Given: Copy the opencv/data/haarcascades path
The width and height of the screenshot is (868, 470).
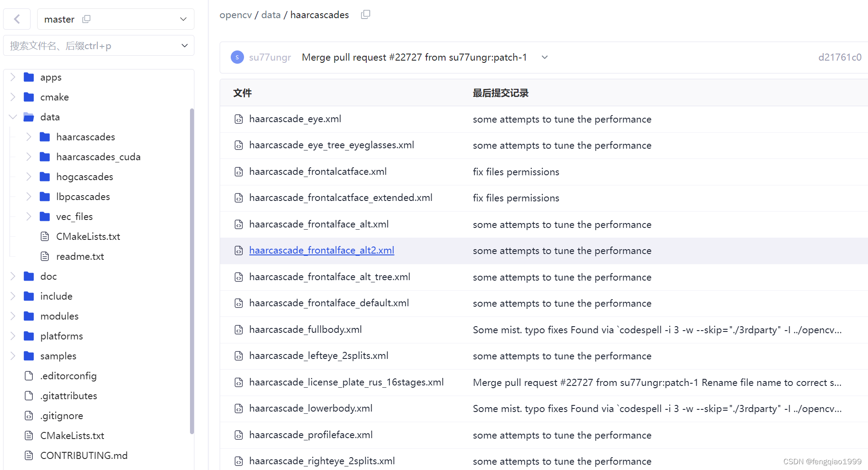Looking at the screenshot, I should pyautogui.click(x=365, y=15).
